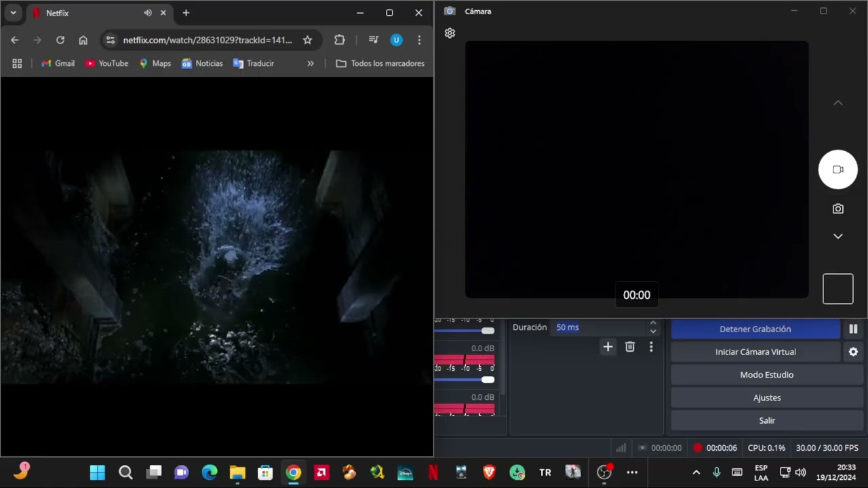The width and height of the screenshot is (868, 488).
Task: Reload the Netflix page
Action: tap(60, 40)
